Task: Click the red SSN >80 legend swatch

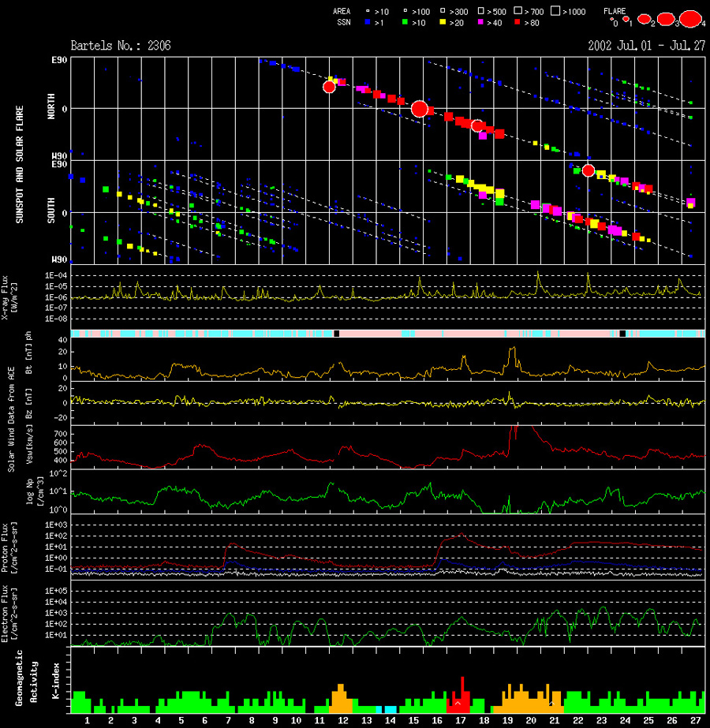Action: (518, 22)
